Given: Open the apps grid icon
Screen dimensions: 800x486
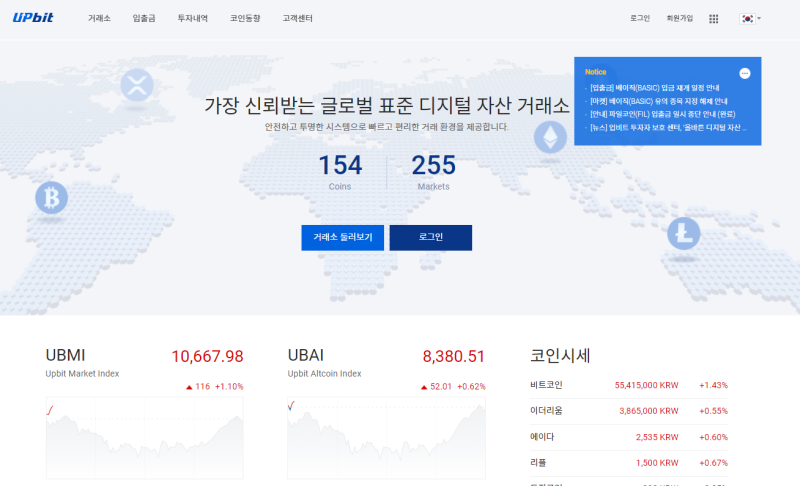Looking at the screenshot, I should (713, 19).
